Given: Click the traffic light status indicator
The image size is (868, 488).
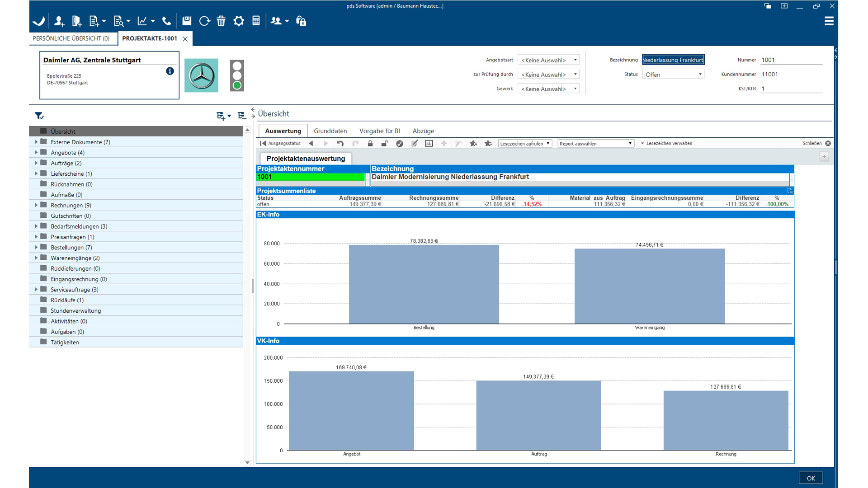Looking at the screenshot, I should pyautogui.click(x=237, y=75).
